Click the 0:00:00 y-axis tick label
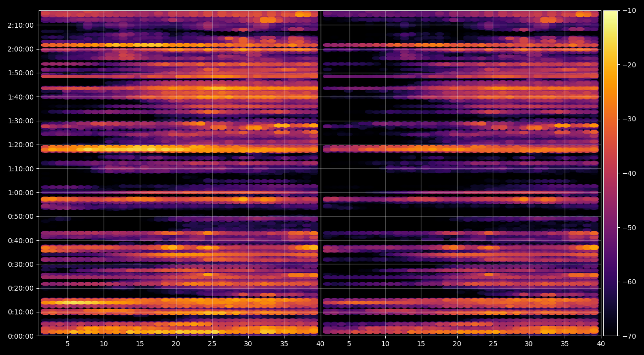Screen dimensions: 644x355 click(x=20, y=336)
